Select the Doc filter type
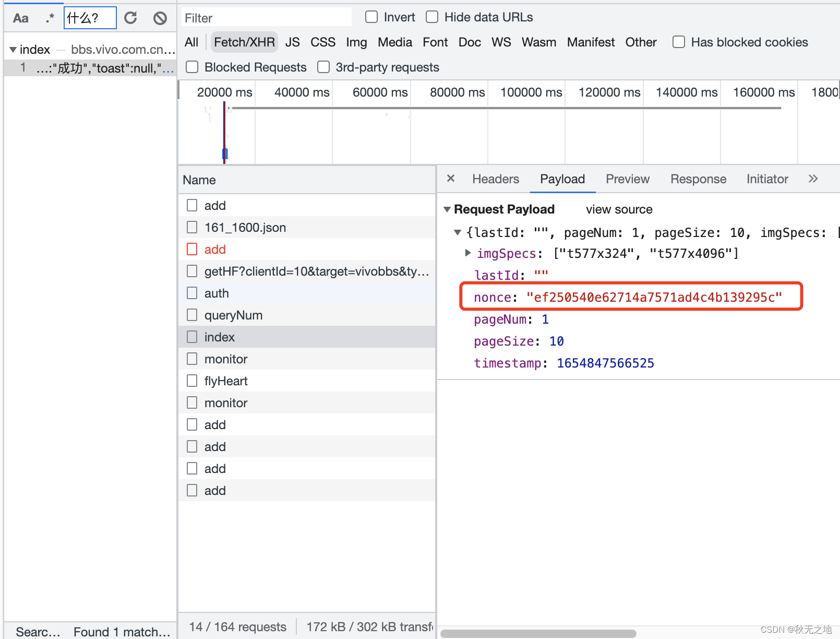The image size is (840, 639). (470, 42)
